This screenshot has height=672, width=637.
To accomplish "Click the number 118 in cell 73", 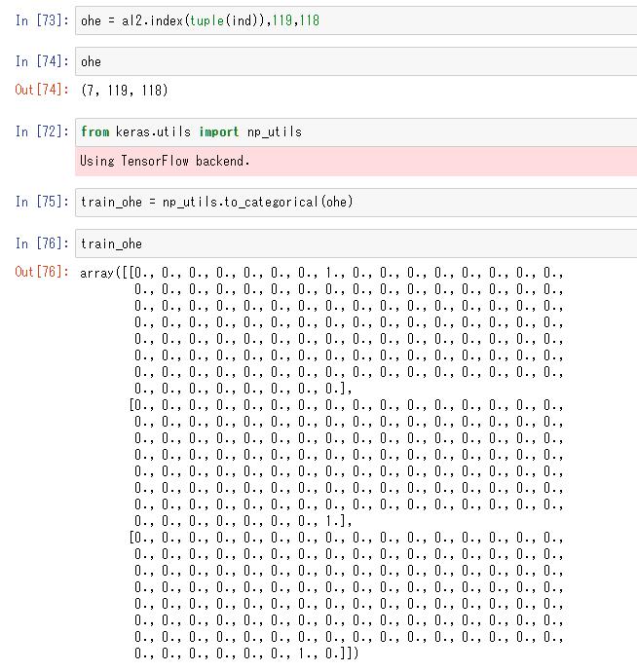I will pos(310,20).
